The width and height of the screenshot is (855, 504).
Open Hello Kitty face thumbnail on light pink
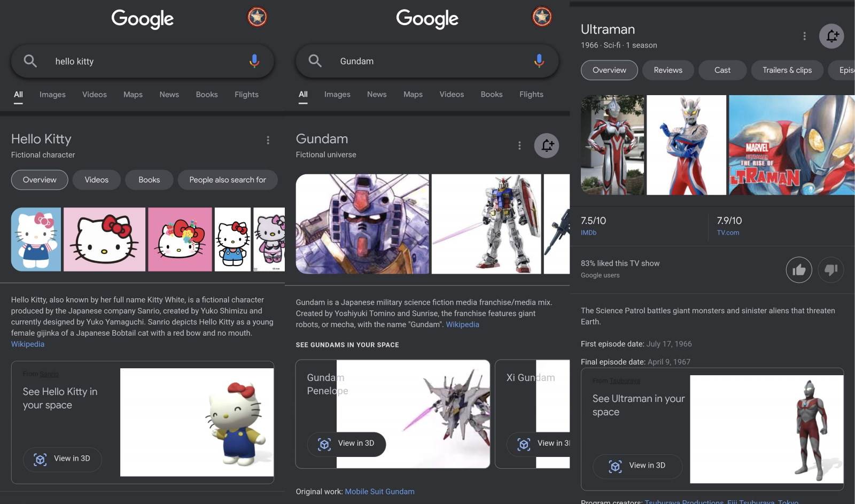pyautogui.click(x=104, y=239)
